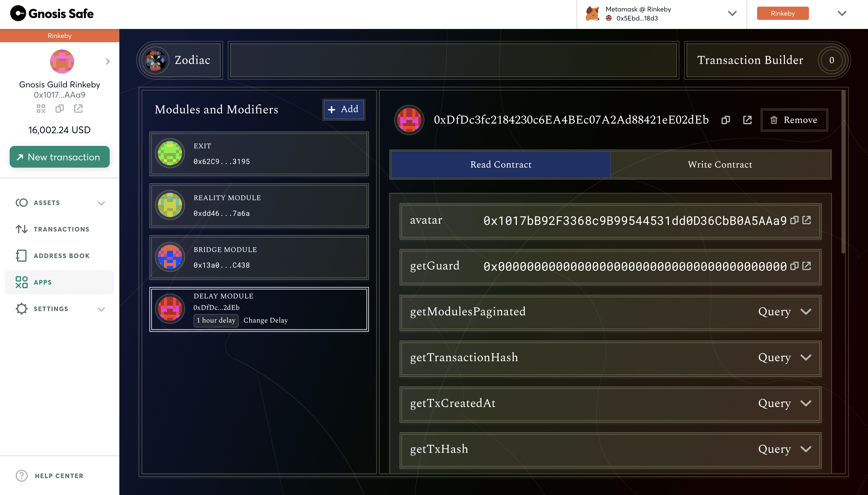Click Change Delay button
868x495 pixels.
tap(265, 320)
